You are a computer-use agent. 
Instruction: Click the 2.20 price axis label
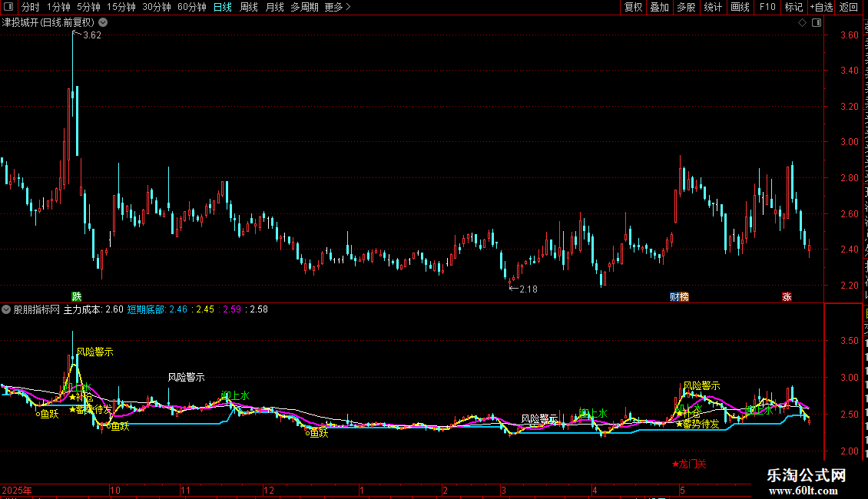849,286
